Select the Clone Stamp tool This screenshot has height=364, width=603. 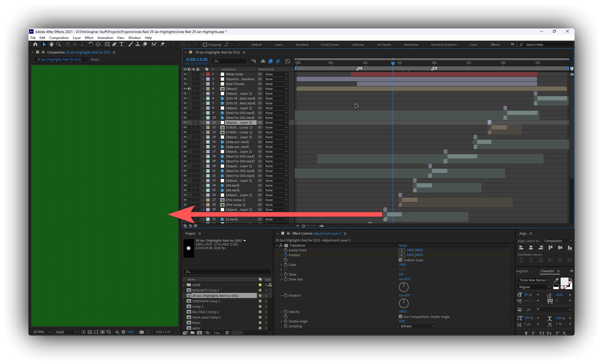pyautogui.click(x=138, y=44)
